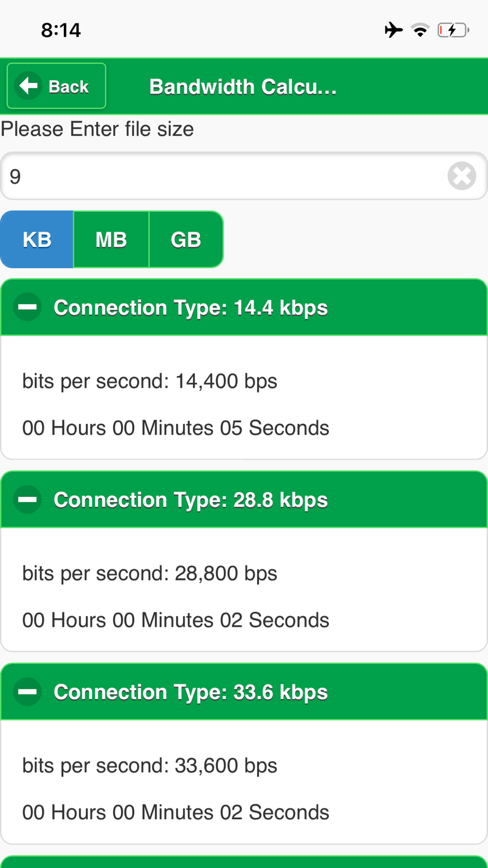Image resolution: width=488 pixels, height=868 pixels.
Task: Tap the Back arrow icon
Action: [x=29, y=86]
